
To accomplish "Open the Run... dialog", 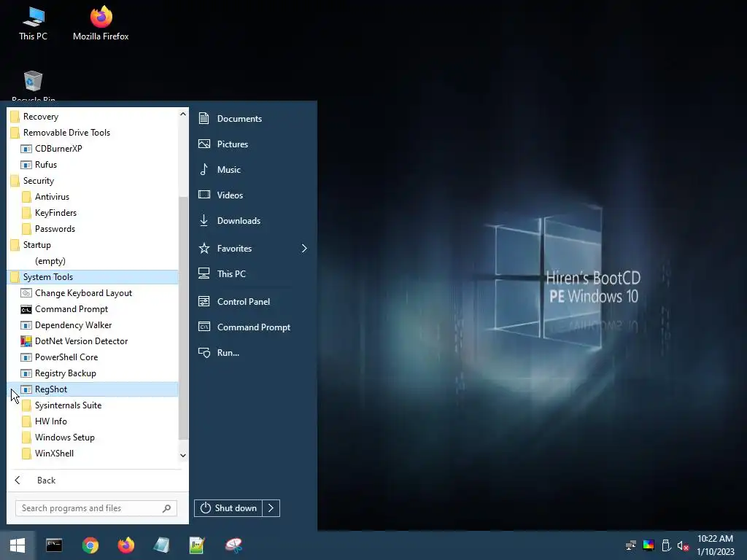I will [253, 352].
